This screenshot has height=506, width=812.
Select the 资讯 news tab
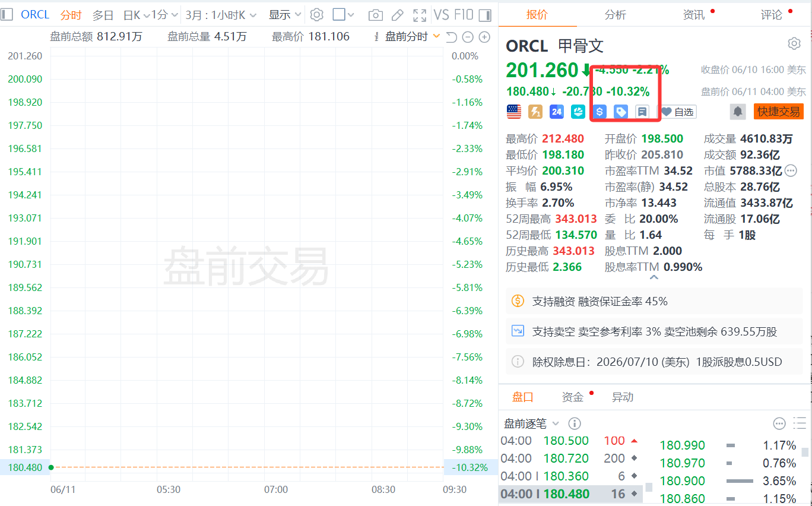(694, 14)
